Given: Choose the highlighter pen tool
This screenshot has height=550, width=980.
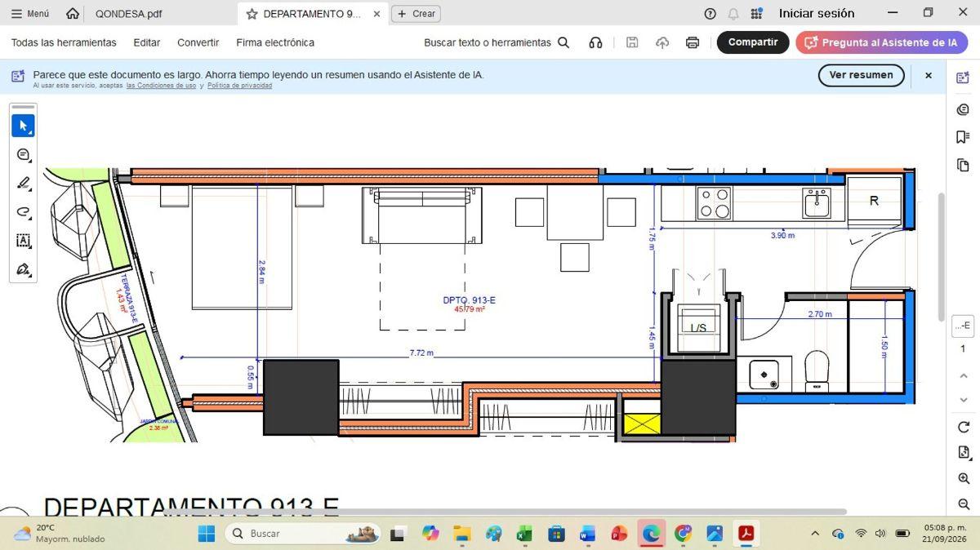Looking at the screenshot, I should [23, 183].
